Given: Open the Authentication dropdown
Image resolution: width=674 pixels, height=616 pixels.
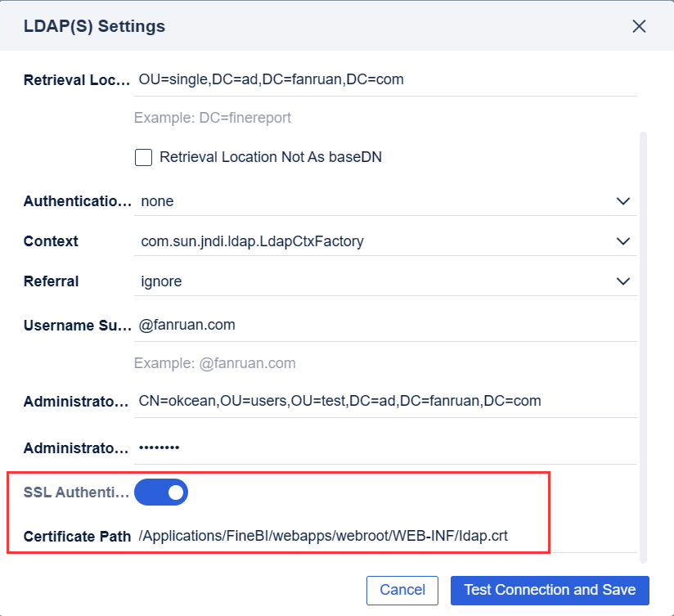Looking at the screenshot, I should 623,200.
